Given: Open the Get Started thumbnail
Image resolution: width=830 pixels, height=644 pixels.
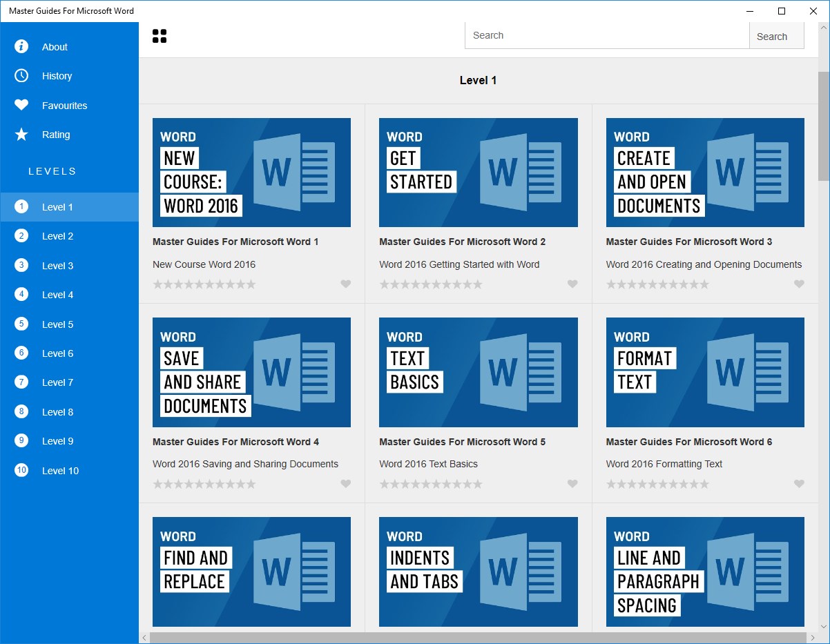Looking at the screenshot, I should pyautogui.click(x=479, y=173).
